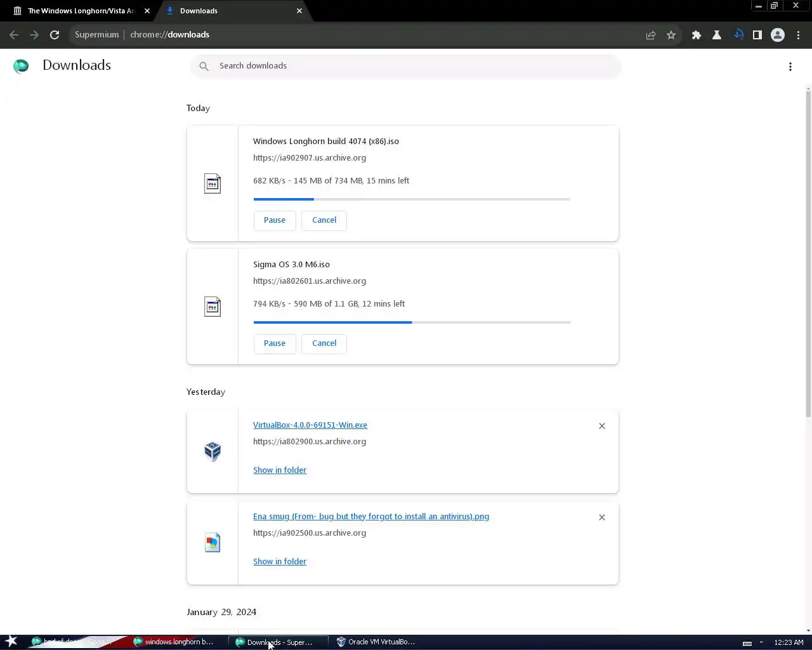Cancel the Sigma OS 3.0 M6 download
The height and width of the screenshot is (650, 812).
[324, 343]
